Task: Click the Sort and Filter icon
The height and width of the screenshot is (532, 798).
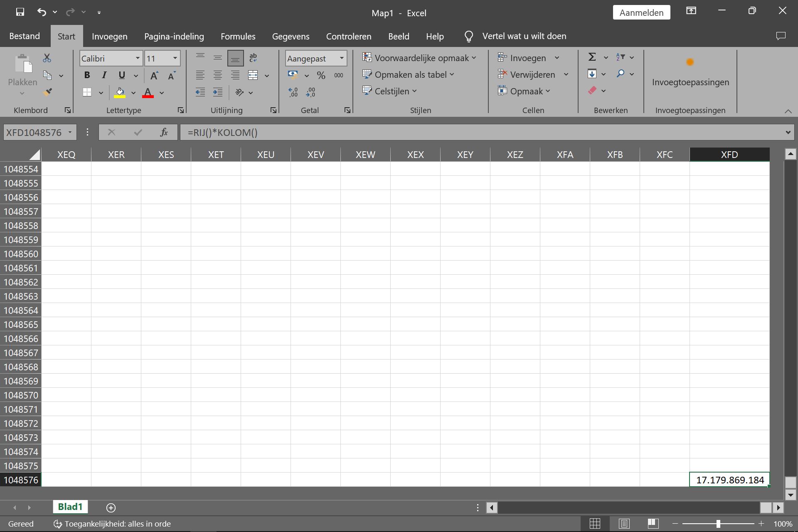Action: (621, 57)
